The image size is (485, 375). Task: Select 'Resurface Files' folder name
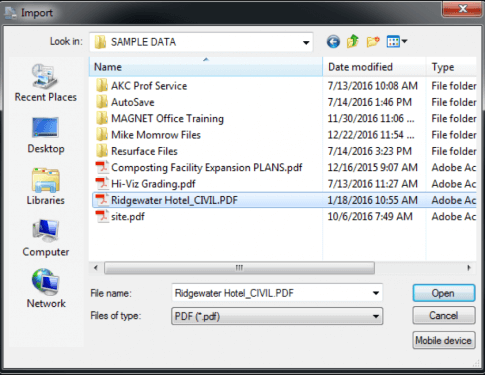click(x=144, y=151)
